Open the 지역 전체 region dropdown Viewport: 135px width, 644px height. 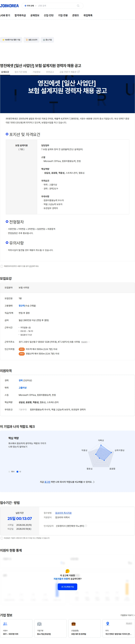click(30, 6)
